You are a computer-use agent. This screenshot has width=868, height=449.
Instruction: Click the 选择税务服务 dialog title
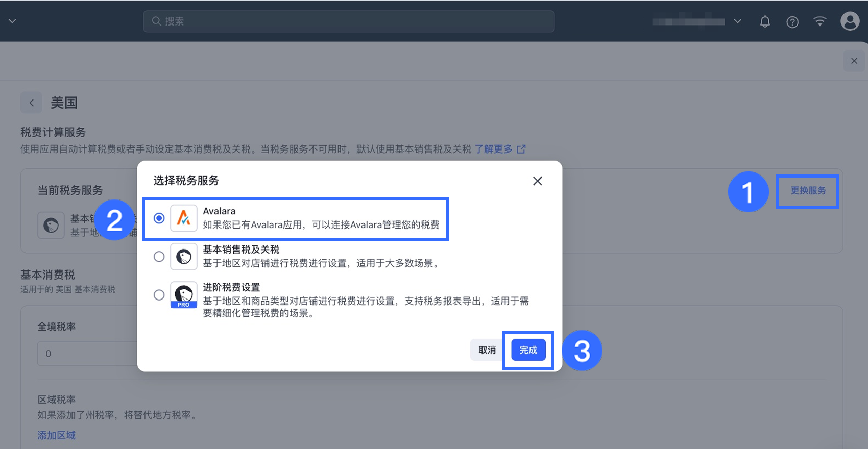coord(186,181)
